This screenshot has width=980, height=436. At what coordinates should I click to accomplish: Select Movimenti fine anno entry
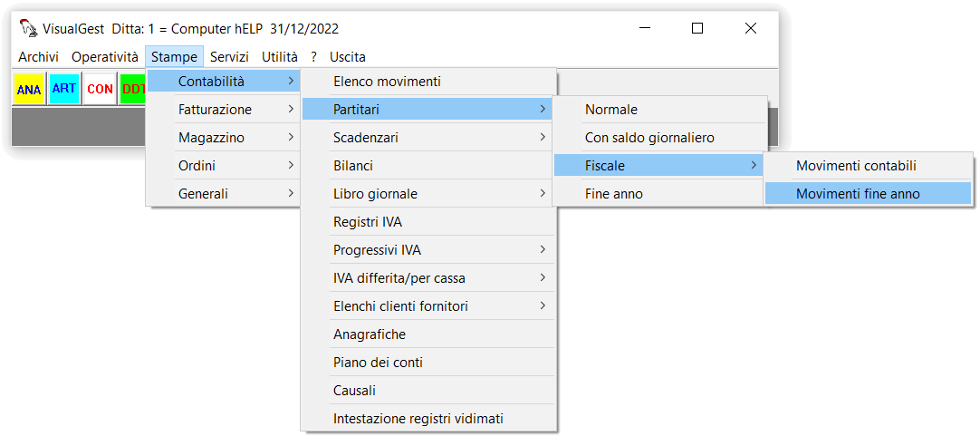868,194
